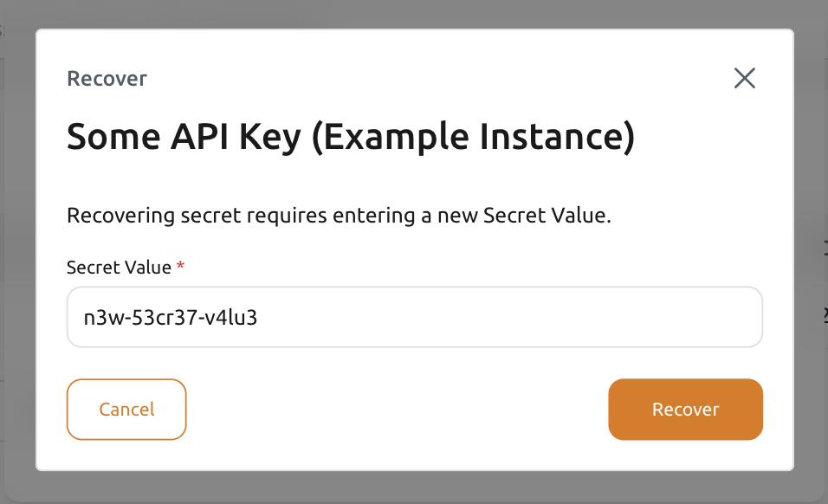The height and width of the screenshot is (504, 828).
Task: Select the dimmed element at top-left screen corner
Action: pyautogui.click(x=3, y=29)
